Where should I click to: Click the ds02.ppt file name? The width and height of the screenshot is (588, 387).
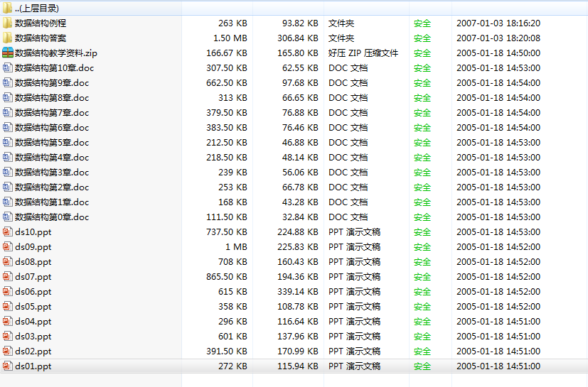coord(33,351)
